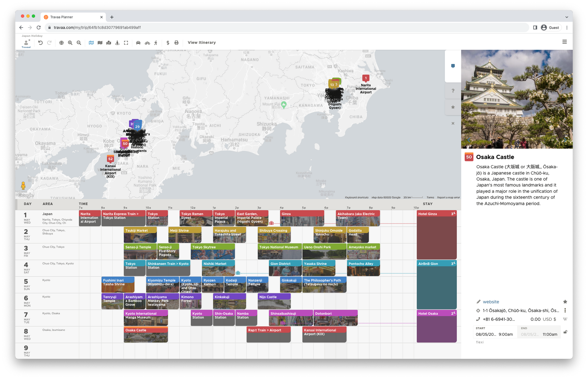Reload the browser page

pyautogui.click(x=38, y=28)
